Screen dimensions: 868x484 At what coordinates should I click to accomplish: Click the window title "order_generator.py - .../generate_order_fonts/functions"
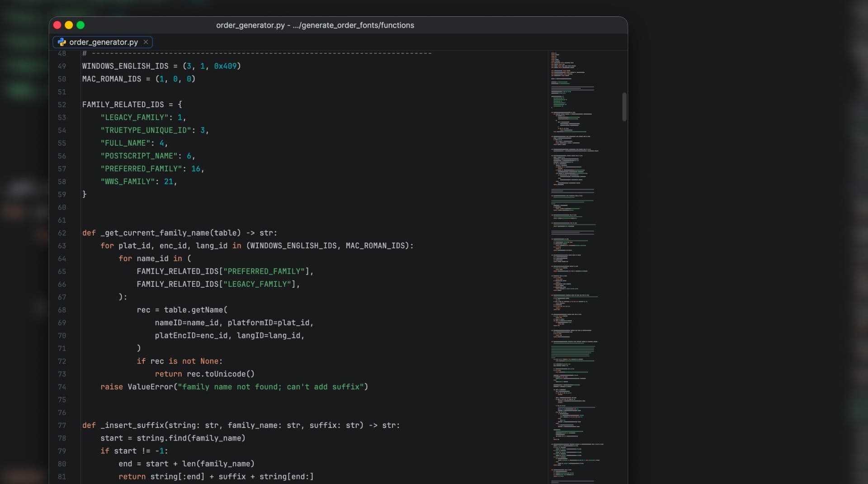pyautogui.click(x=315, y=25)
